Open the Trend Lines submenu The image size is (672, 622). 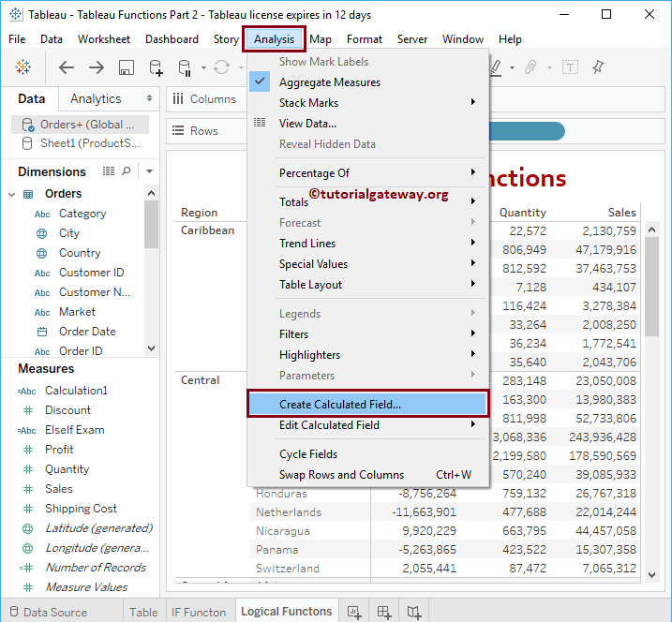tap(368, 243)
